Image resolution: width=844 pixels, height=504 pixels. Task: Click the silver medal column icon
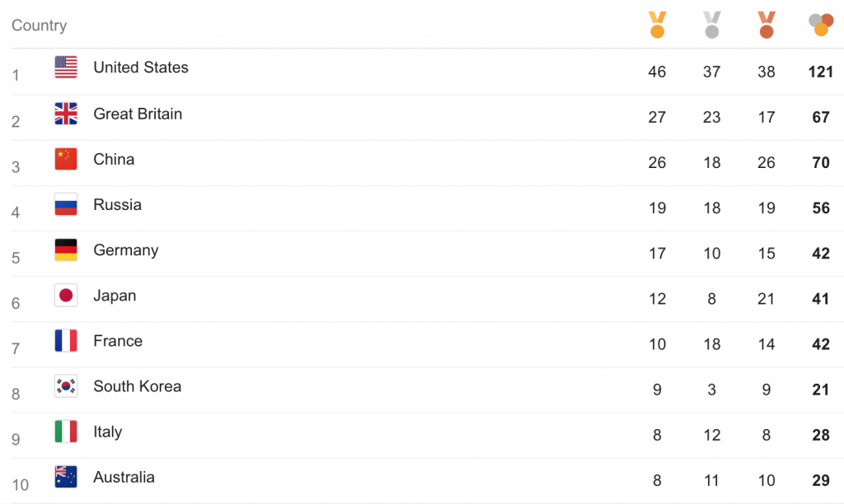click(x=711, y=25)
